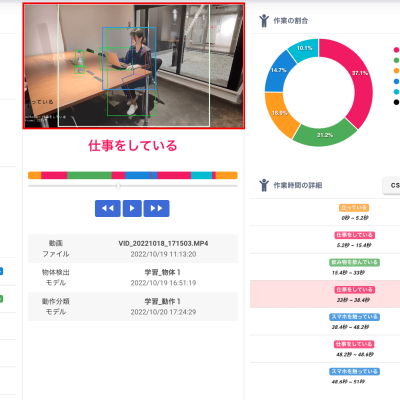Image resolution: width=400 pixels, height=400 pixels.
Task: Click the video preview with detection boxes
Action: coord(134,66)
